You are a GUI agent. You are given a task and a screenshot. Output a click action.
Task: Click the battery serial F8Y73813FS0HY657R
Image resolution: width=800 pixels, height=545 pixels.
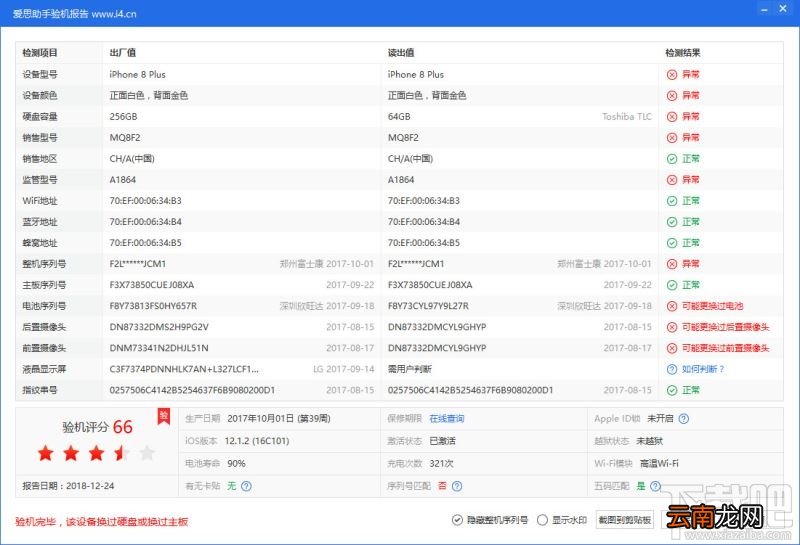click(x=153, y=306)
